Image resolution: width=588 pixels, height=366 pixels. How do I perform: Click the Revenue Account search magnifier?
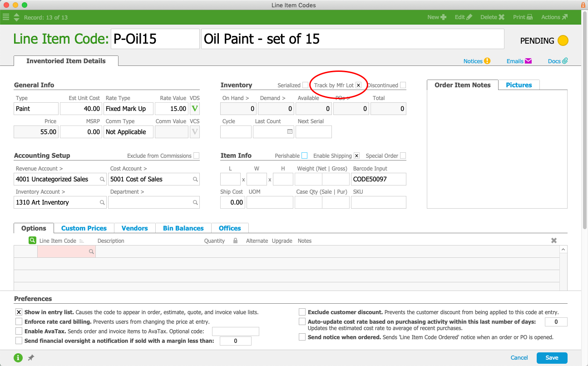click(x=103, y=179)
